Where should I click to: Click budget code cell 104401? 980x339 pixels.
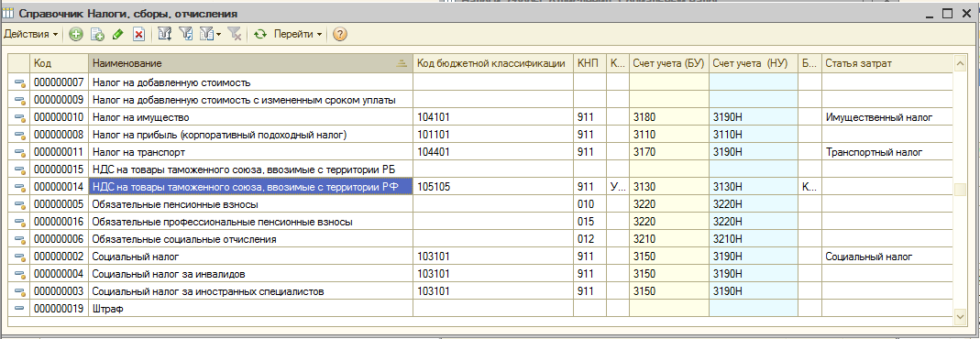click(493, 152)
